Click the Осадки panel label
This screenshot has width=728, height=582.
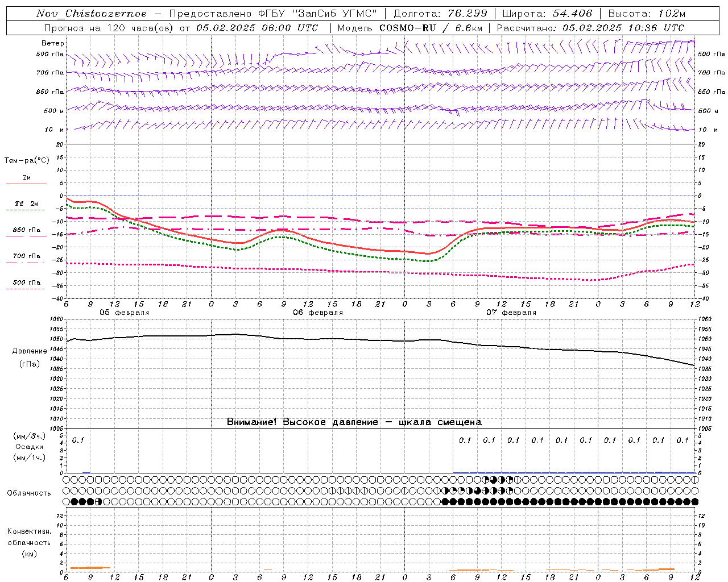(x=30, y=447)
